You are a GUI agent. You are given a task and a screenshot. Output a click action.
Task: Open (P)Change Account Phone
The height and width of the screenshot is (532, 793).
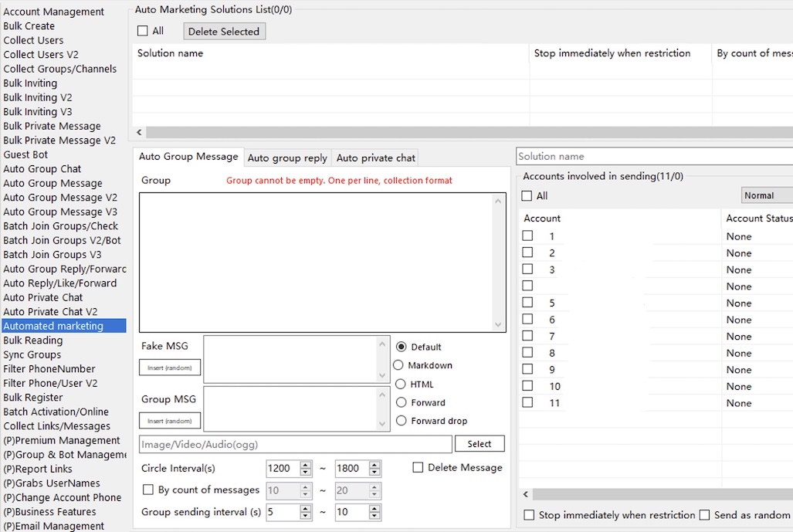(63, 497)
